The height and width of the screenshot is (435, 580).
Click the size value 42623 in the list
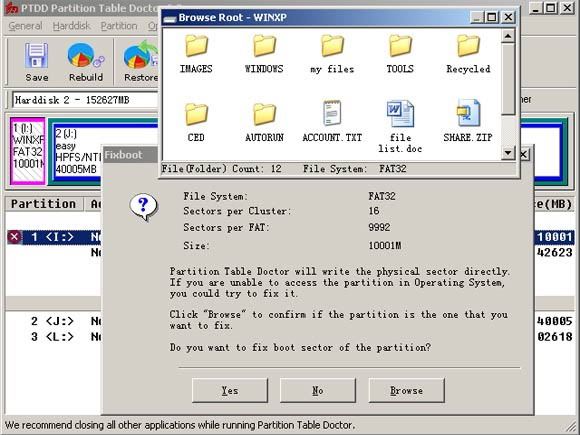pos(554,253)
